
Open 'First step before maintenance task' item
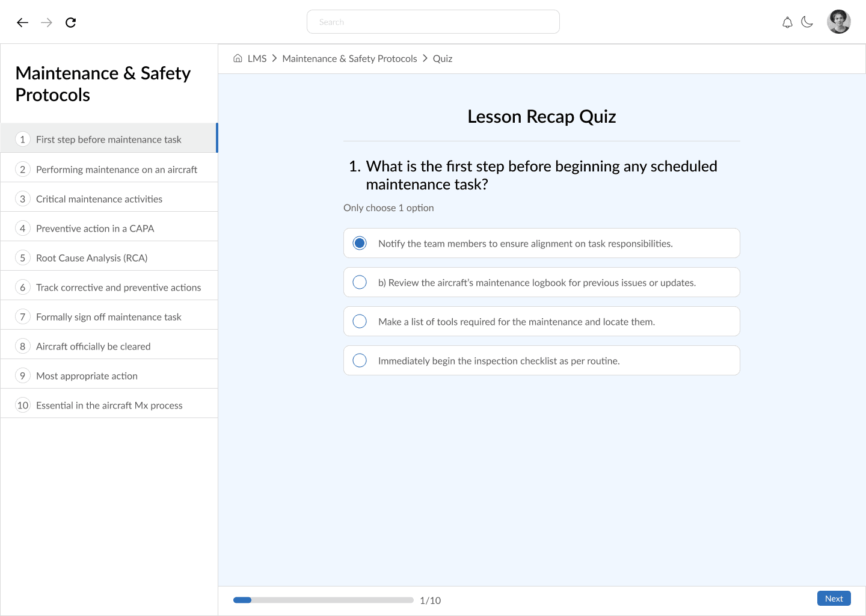point(109,138)
